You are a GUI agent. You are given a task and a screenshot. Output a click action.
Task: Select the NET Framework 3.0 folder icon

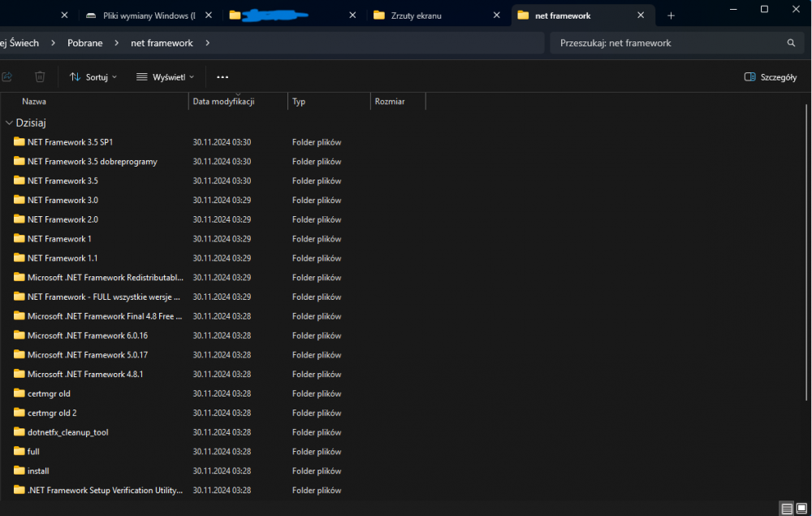point(19,199)
